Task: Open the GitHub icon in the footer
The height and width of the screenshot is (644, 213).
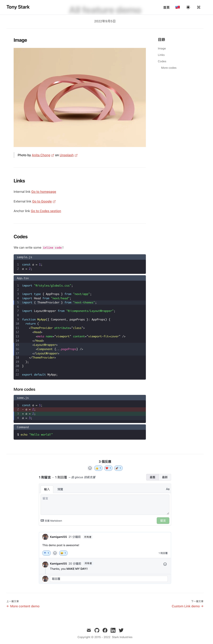Action: point(97,630)
